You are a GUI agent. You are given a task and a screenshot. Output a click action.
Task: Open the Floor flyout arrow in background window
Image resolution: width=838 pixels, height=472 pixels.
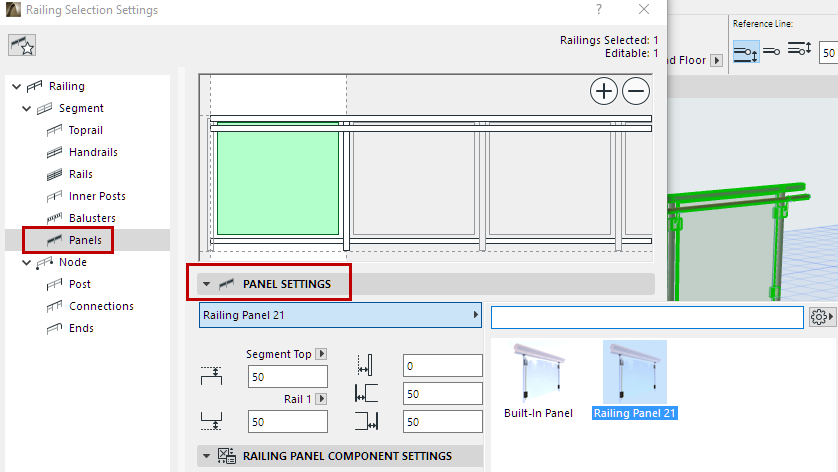tap(717, 60)
